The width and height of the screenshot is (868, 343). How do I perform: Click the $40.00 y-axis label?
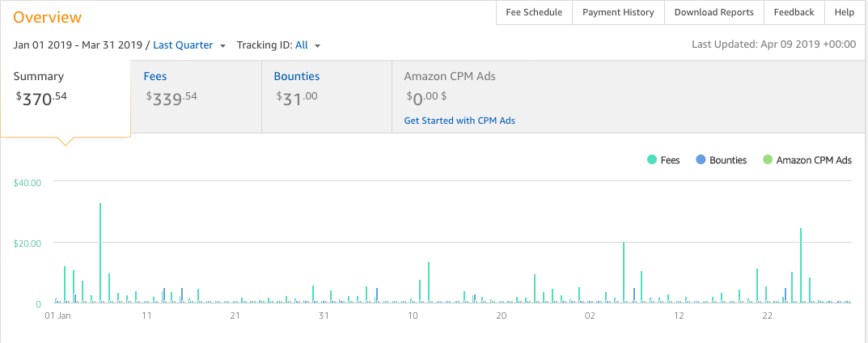point(28,183)
